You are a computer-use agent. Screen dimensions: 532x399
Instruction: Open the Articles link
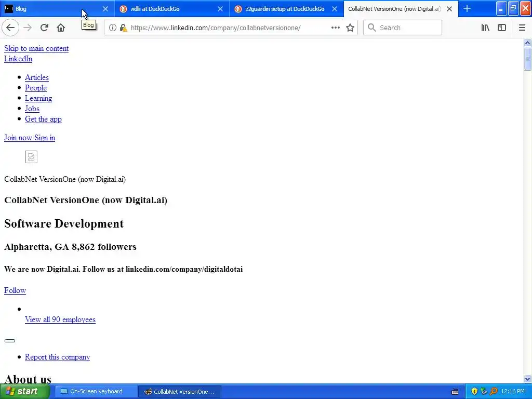(x=37, y=77)
